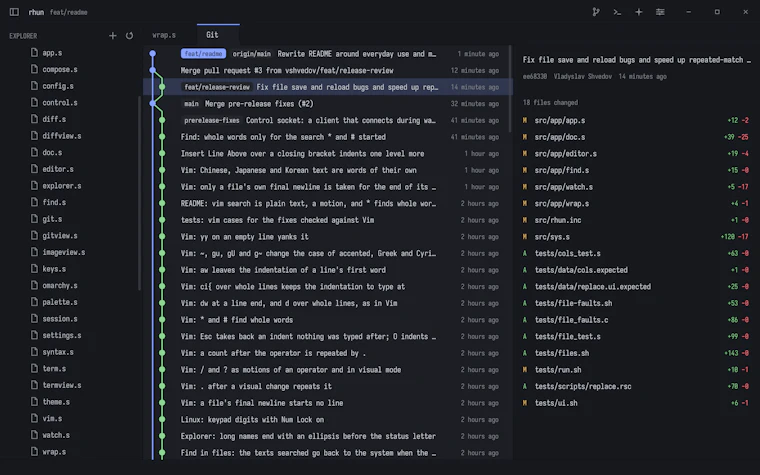Image resolution: width=760 pixels, height=475 pixels.
Task: Select Merge pull request #3 commit
Action: (326, 70)
